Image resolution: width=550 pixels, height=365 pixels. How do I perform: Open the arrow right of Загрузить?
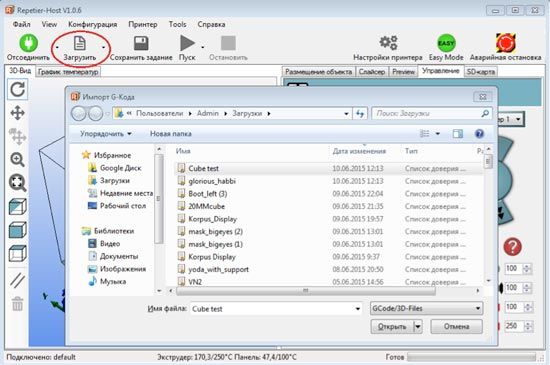click(103, 47)
